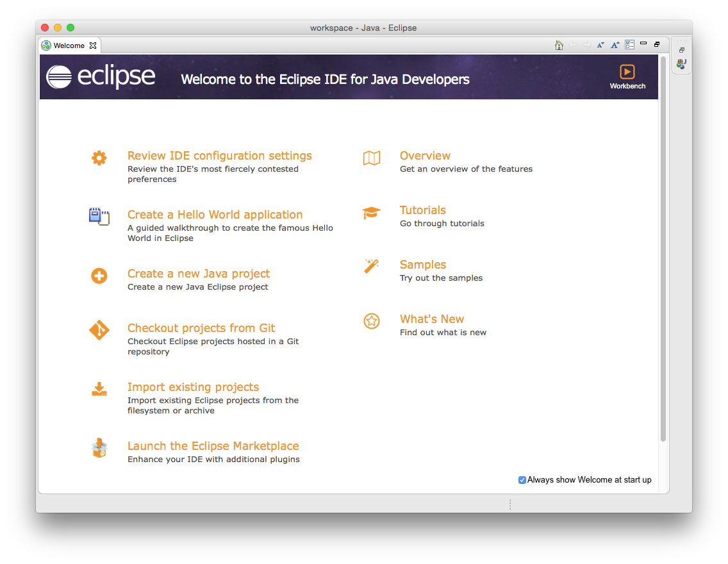Image resolution: width=728 pixels, height=564 pixels.
Task: Click the plus icon for new Java project
Action: pos(99,276)
